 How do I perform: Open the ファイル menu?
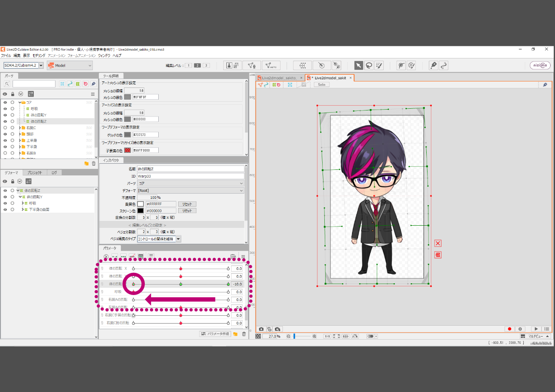6,55
